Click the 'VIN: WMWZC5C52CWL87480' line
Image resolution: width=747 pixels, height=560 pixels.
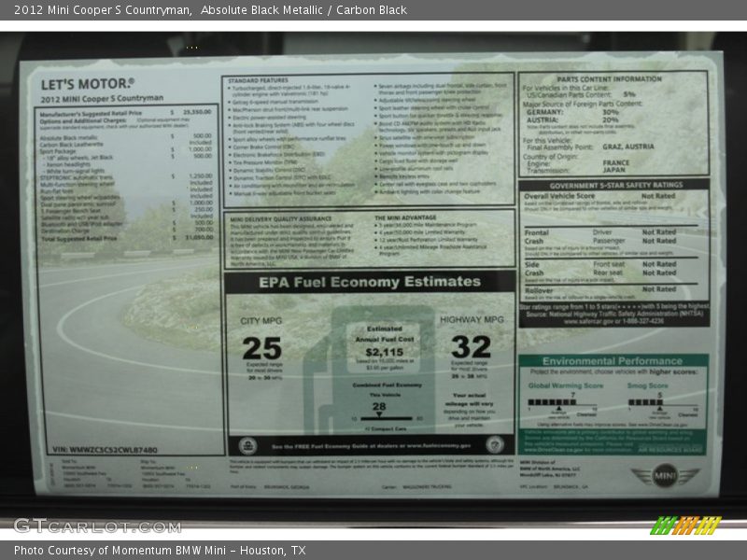click(105, 450)
